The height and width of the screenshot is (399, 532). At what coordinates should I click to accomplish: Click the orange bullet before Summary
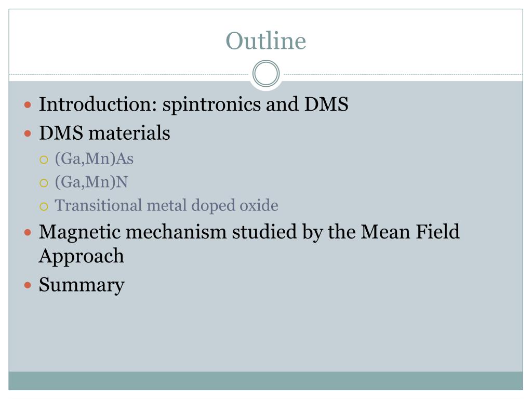tap(28, 285)
